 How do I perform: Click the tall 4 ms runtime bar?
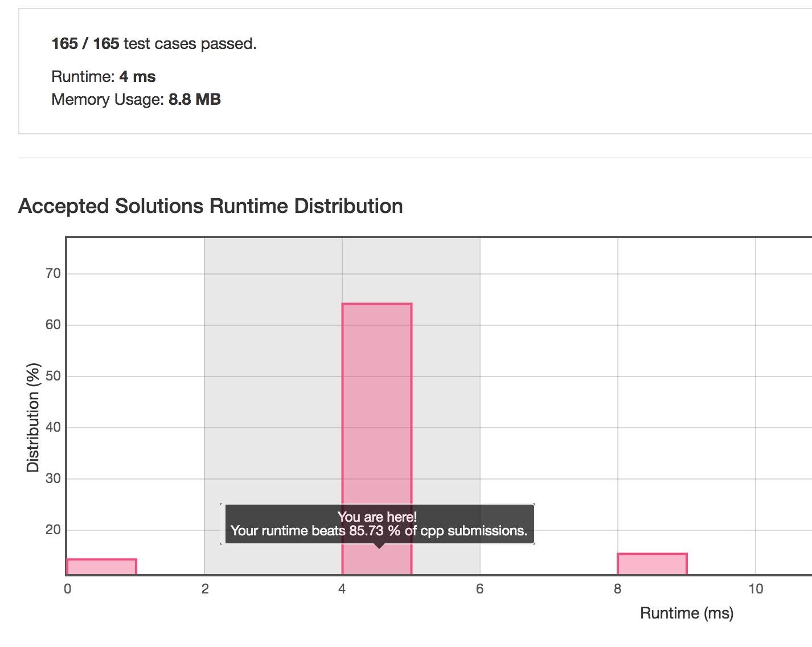(x=376, y=399)
